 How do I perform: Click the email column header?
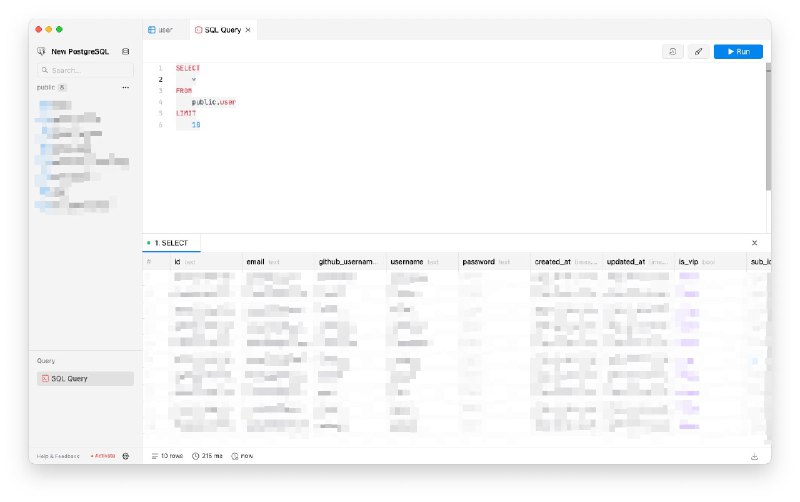pyautogui.click(x=279, y=262)
